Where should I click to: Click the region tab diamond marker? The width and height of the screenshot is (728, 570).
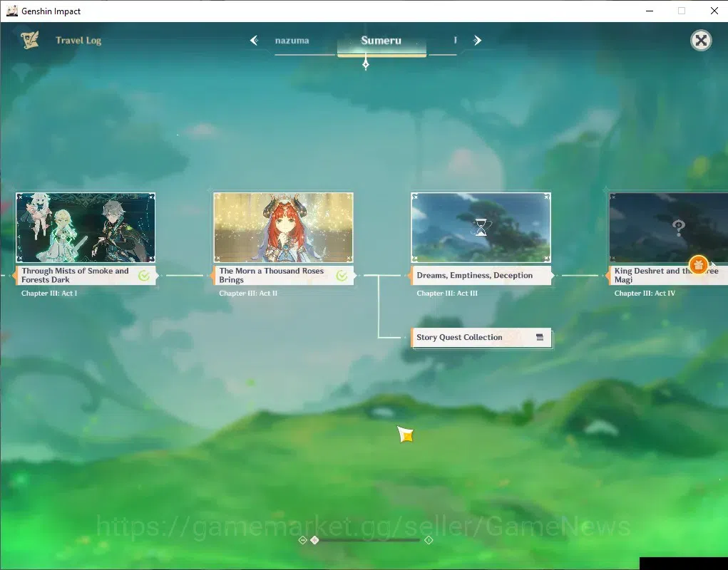[366, 64]
